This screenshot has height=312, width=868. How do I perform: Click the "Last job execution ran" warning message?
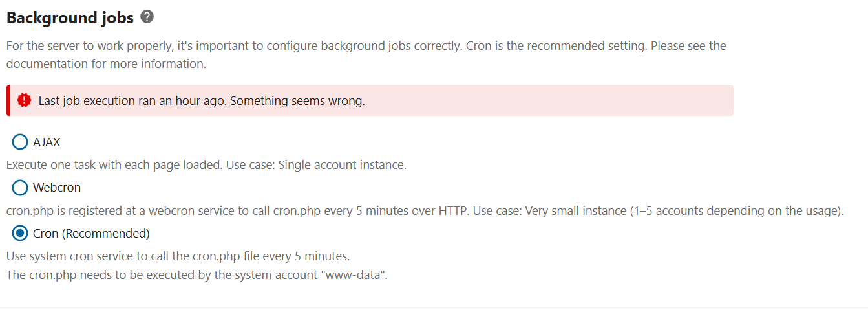pyautogui.click(x=202, y=101)
